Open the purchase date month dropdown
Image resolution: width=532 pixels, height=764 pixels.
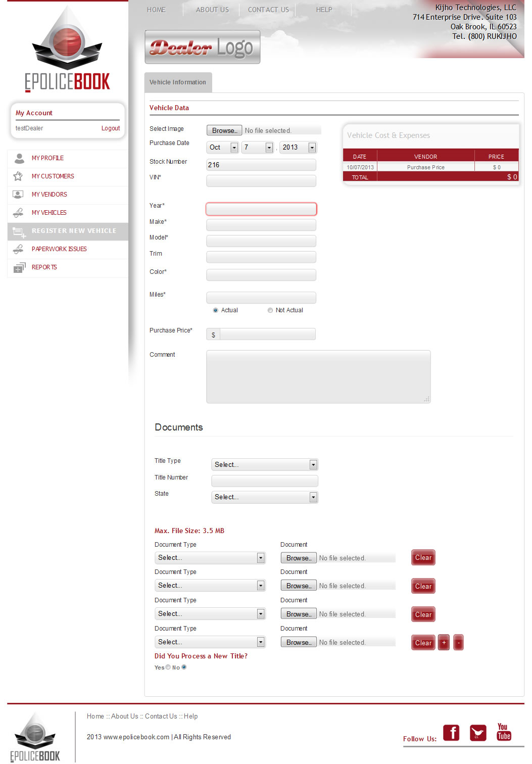pyautogui.click(x=223, y=148)
